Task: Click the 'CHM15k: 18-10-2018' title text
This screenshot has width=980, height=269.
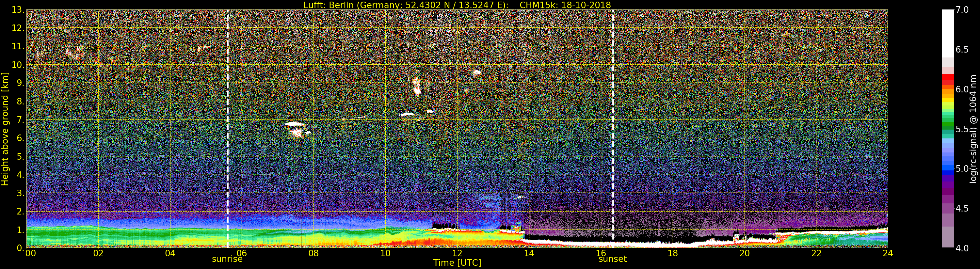Action: 565,5
